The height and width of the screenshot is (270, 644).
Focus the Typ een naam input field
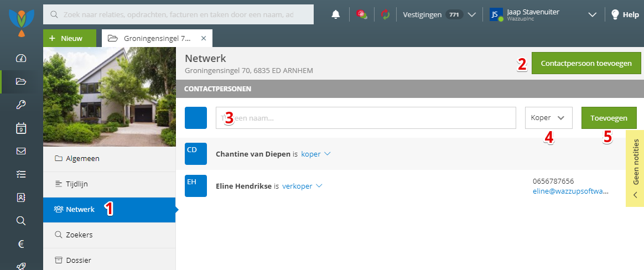click(366, 118)
